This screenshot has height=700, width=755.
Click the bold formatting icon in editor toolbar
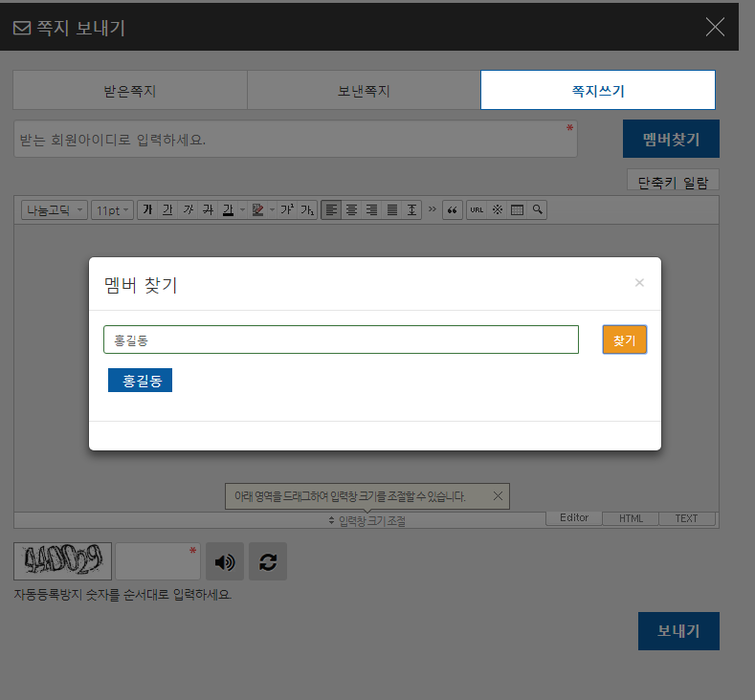pos(147,209)
